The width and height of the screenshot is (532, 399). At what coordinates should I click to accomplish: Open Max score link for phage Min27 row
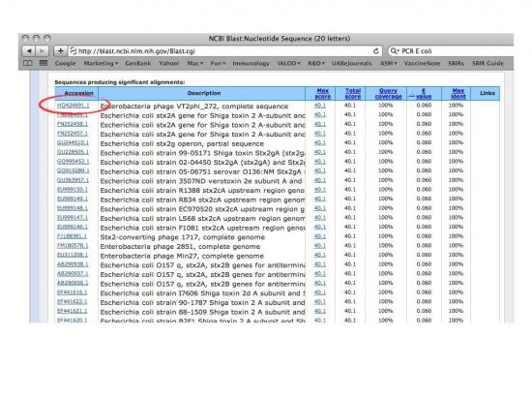319,255
